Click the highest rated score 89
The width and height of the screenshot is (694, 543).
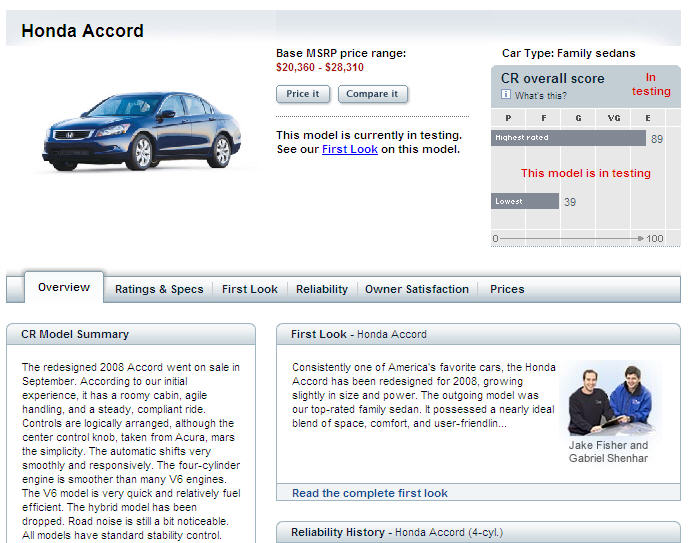point(657,139)
